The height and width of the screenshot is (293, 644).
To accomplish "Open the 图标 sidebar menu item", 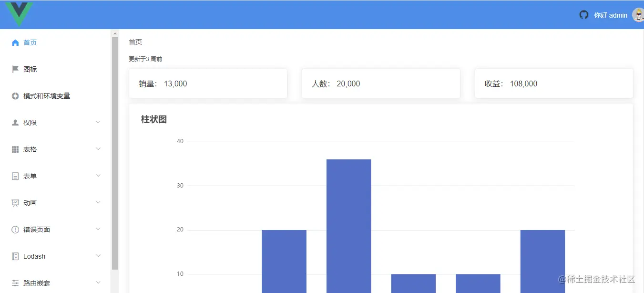I will (x=55, y=69).
